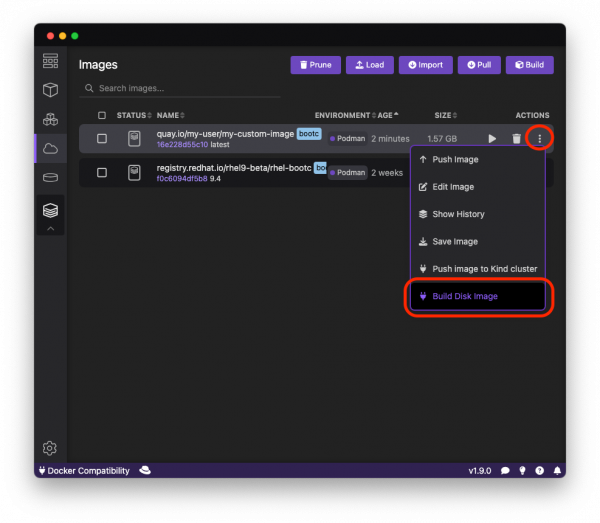The width and height of the screenshot is (600, 523).
Task: Click the my-custom-image status icon
Action: click(x=134, y=138)
